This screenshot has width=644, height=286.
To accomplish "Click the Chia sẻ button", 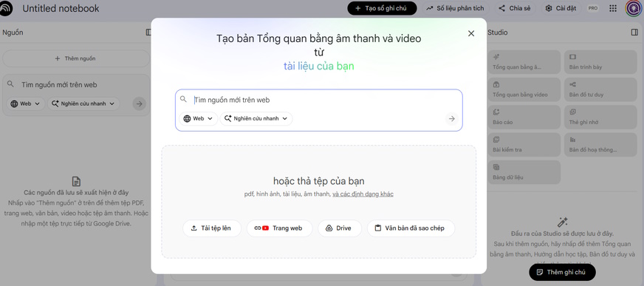I will coord(515,8).
